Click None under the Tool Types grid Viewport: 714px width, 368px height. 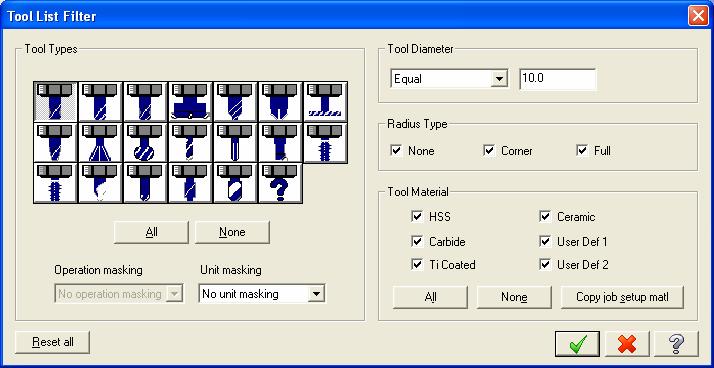232,232
